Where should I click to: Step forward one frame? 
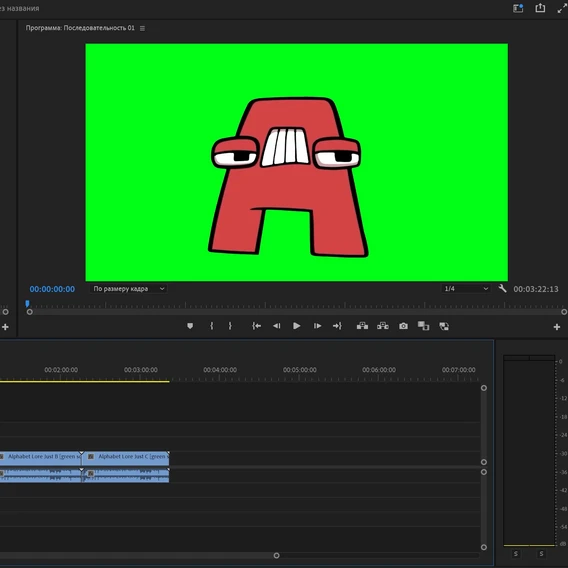pos(317,326)
